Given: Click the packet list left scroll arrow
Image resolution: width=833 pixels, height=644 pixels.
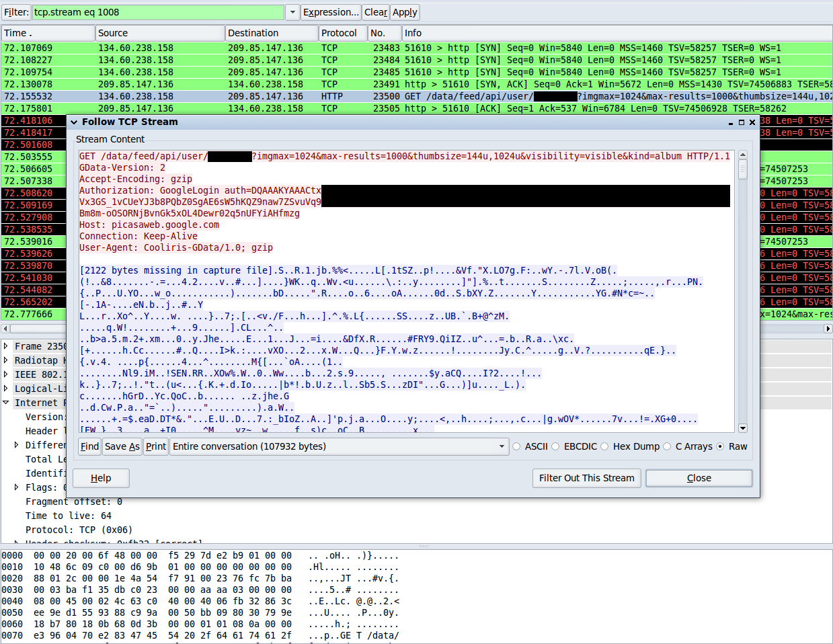Looking at the screenshot, I should (x=5, y=329).
